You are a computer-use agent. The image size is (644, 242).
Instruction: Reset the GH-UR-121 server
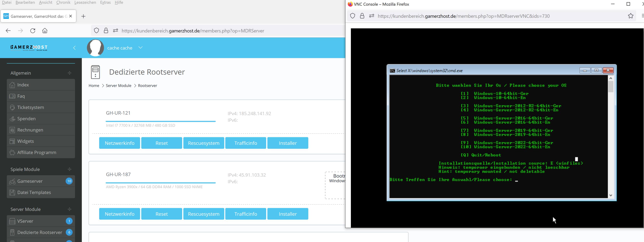(162, 143)
